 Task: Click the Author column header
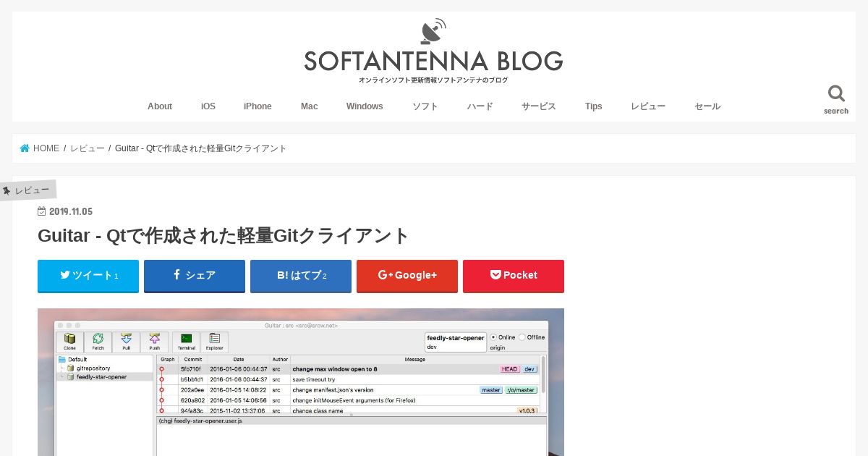click(x=280, y=359)
